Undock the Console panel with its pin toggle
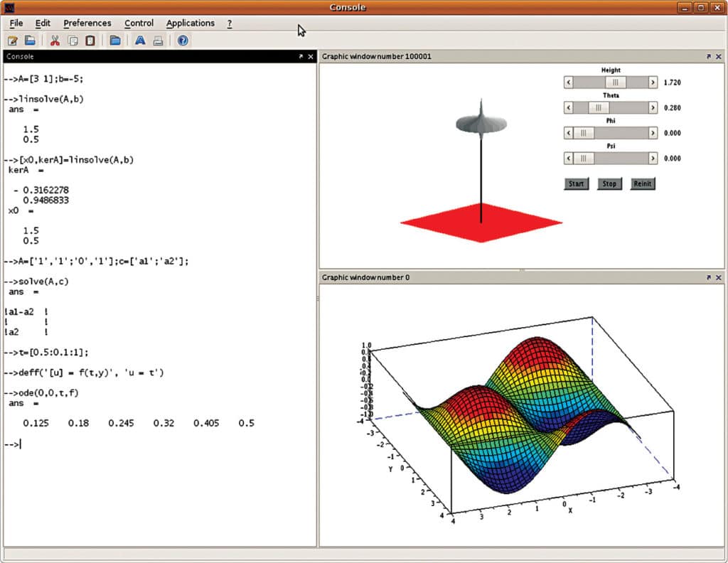The image size is (728, 563). tap(301, 56)
